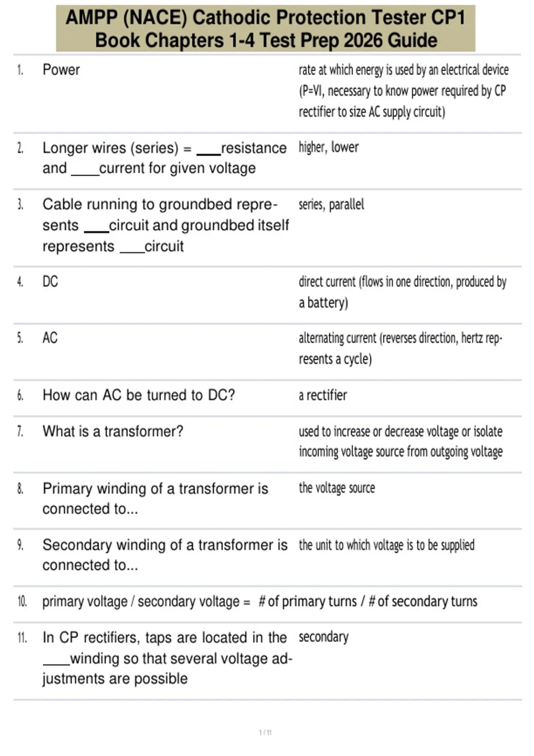Select the term 'DC' in row 4
Screen dimensions: 534x756
(x=50, y=281)
